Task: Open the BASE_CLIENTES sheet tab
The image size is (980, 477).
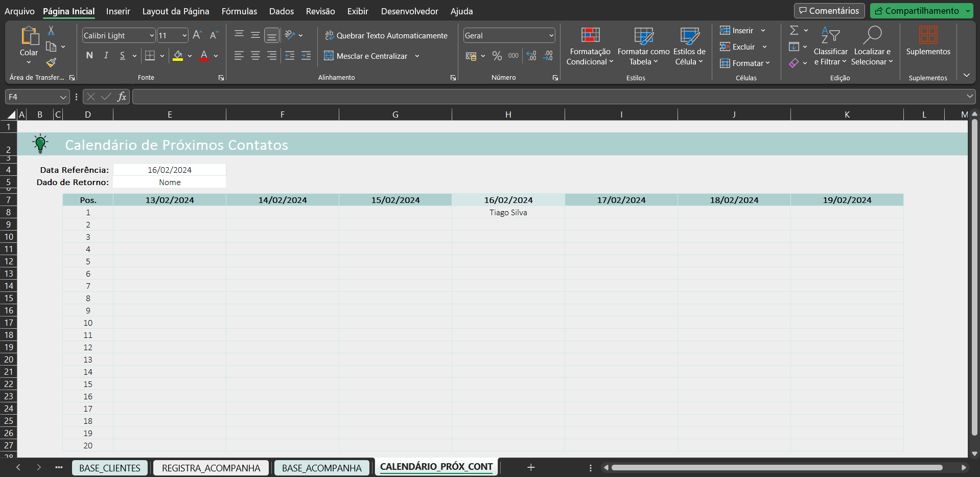Action: coord(109,467)
